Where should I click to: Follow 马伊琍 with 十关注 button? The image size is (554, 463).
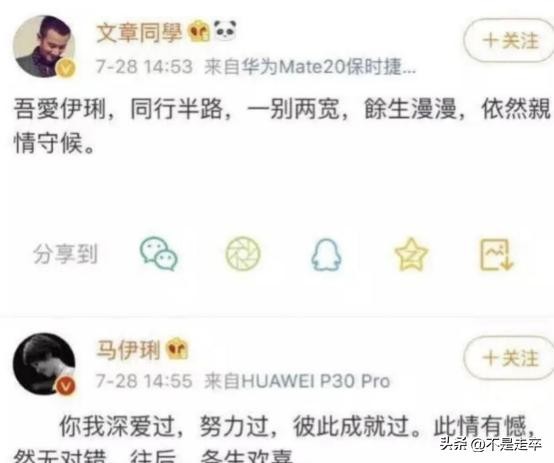[510, 358]
